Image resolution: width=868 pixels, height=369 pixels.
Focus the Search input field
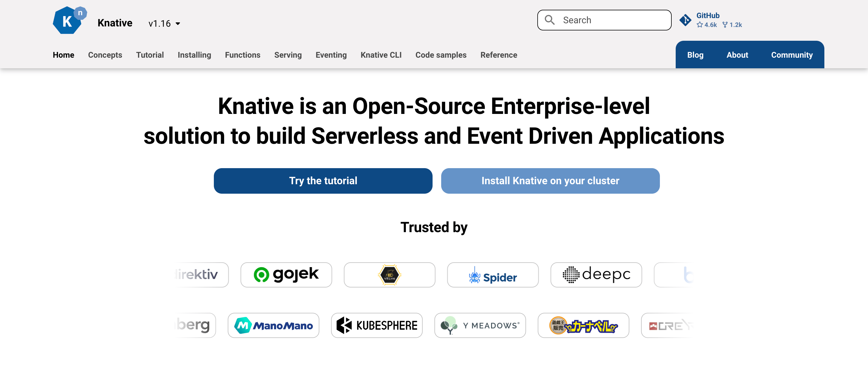pos(604,20)
